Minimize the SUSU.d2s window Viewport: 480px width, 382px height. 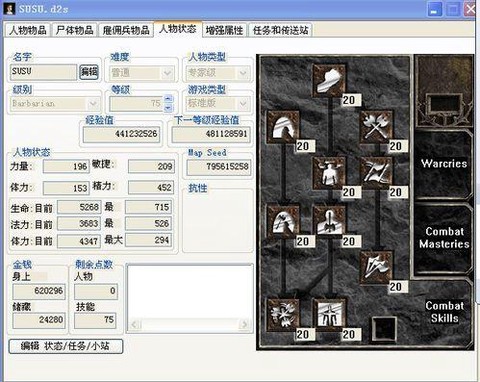(434, 9)
